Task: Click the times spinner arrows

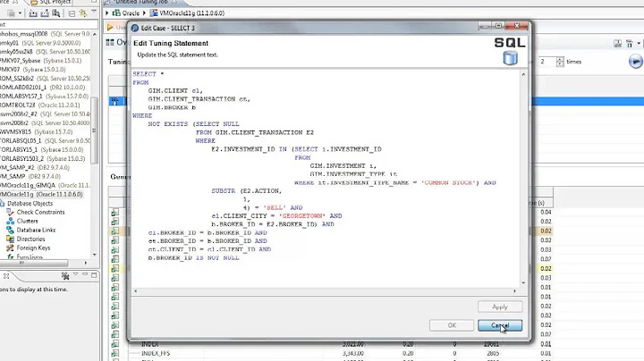Action: (560, 62)
